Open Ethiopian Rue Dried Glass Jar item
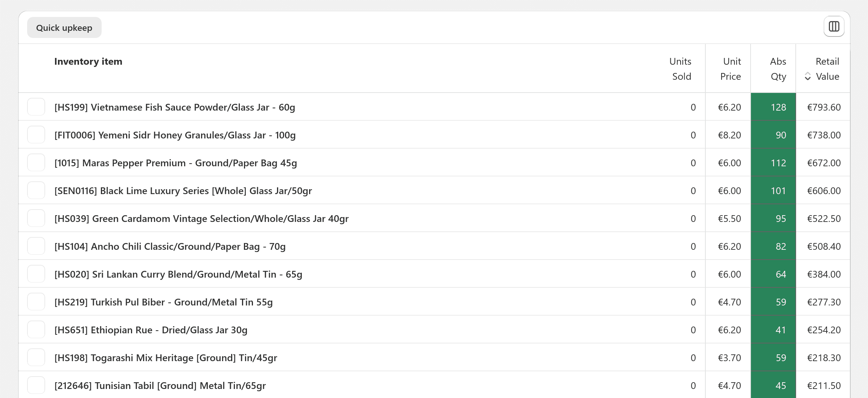This screenshot has height=398, width=868. pyautogui.click(x=151, y=330)
